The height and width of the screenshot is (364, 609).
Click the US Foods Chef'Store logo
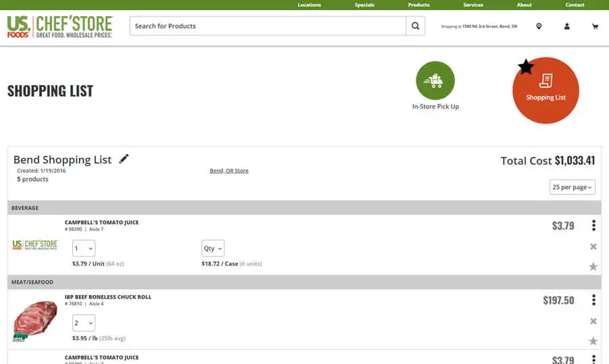(59, 26)
